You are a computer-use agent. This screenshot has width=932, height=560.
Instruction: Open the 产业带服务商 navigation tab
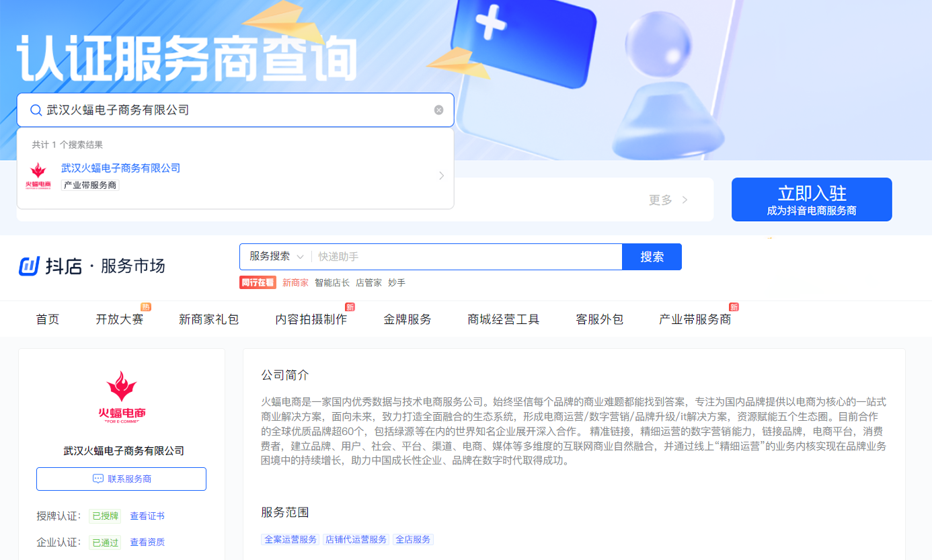click(x=695, y=319)
